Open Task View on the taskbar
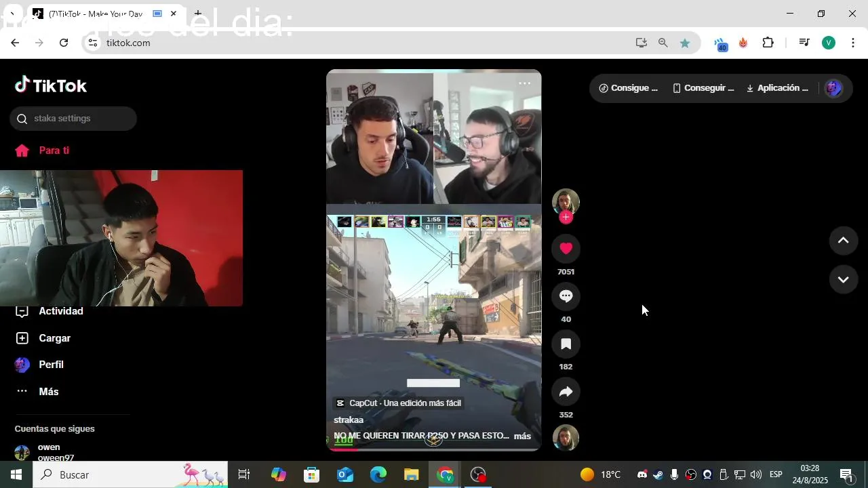Screen dimensions: 868x488 (244, 474)
